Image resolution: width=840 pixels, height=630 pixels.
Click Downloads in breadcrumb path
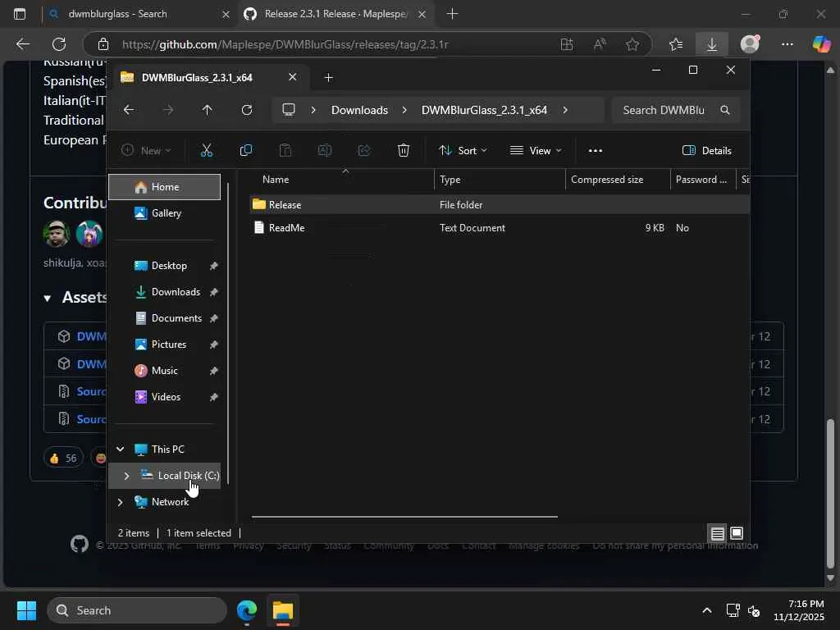[x=359, y=110]
